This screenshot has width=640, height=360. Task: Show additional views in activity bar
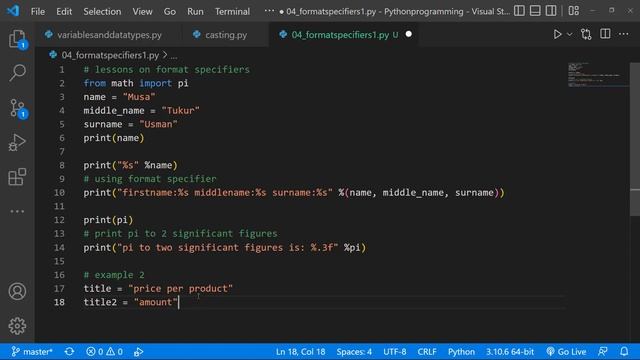tap(18, 211)
